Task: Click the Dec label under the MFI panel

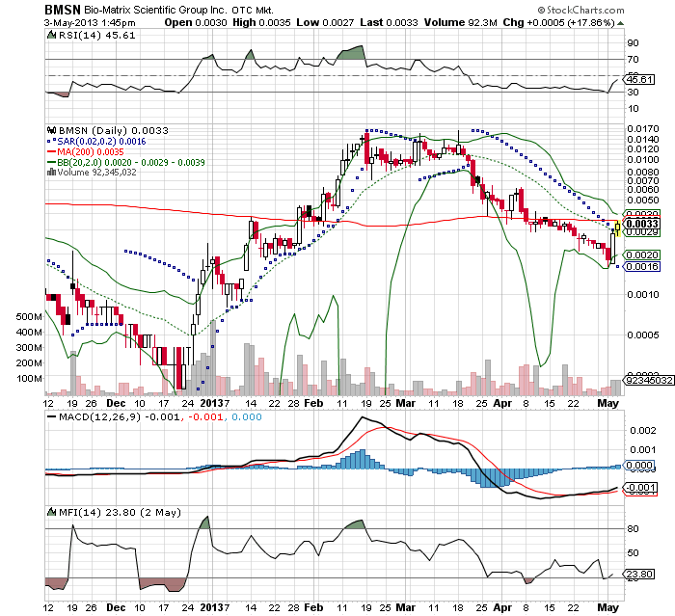Action: 116,607
